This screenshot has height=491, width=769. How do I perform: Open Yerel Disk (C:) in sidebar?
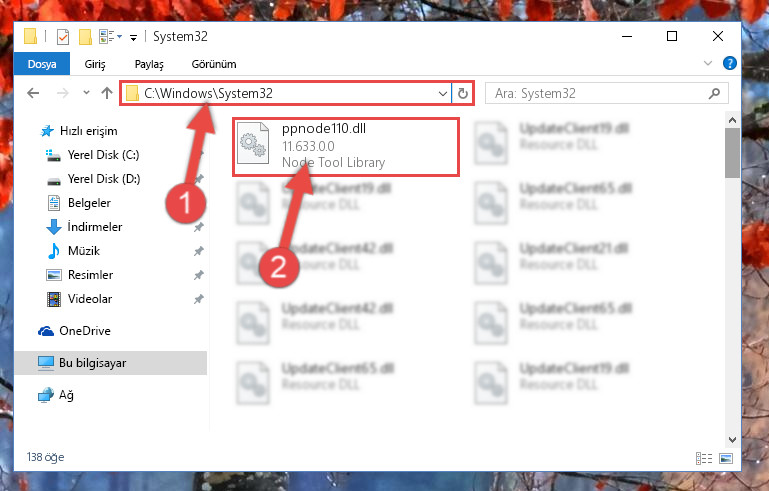[103, 155]
